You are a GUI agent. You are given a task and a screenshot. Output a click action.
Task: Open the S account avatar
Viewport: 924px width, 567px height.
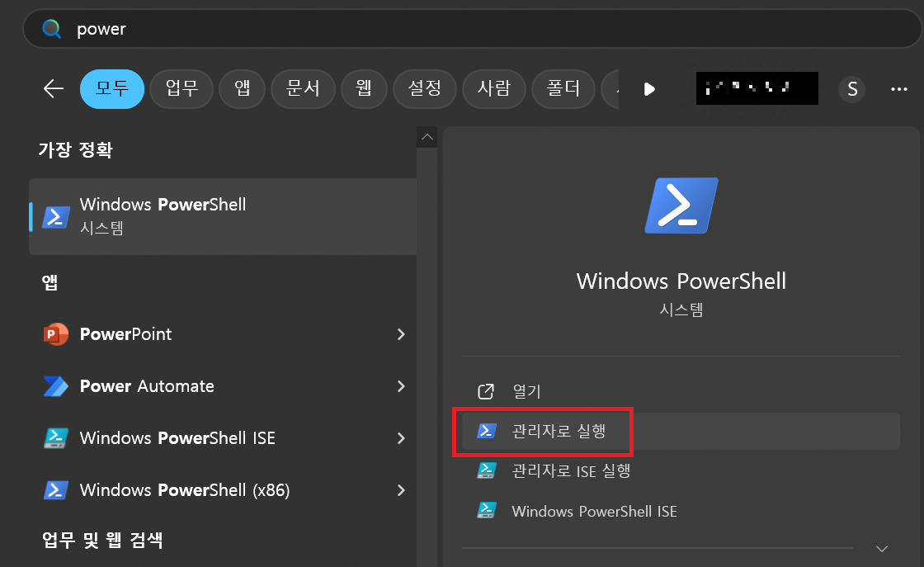(852, 89)
